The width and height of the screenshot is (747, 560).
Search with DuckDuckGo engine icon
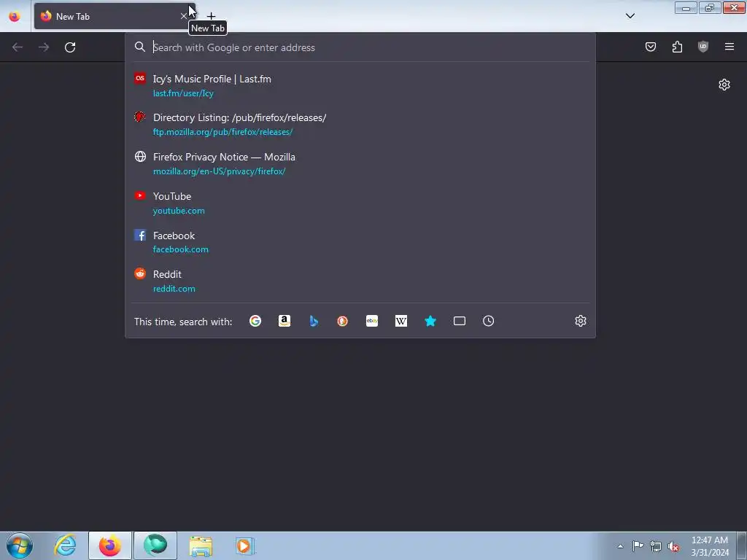343,321
